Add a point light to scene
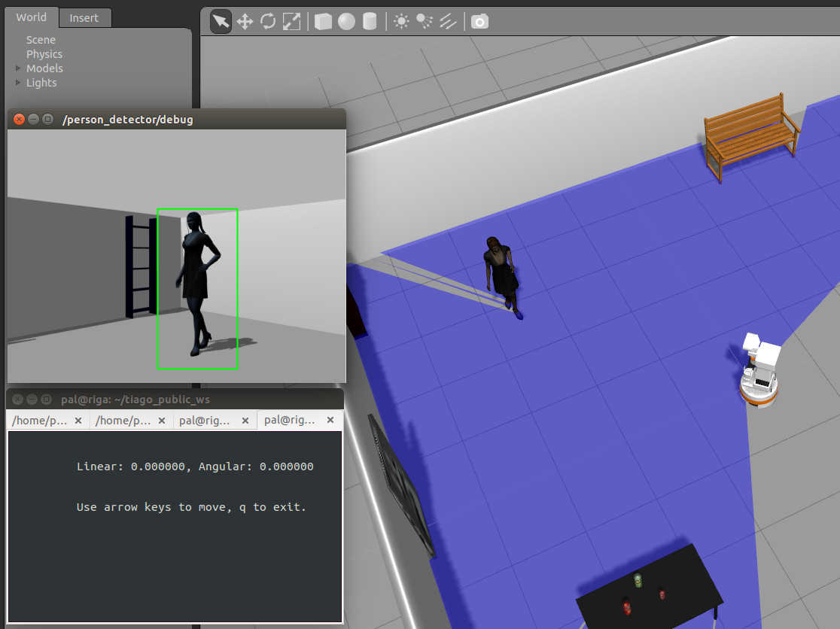This screenshot has width=840, height=629. pos(401,21)
